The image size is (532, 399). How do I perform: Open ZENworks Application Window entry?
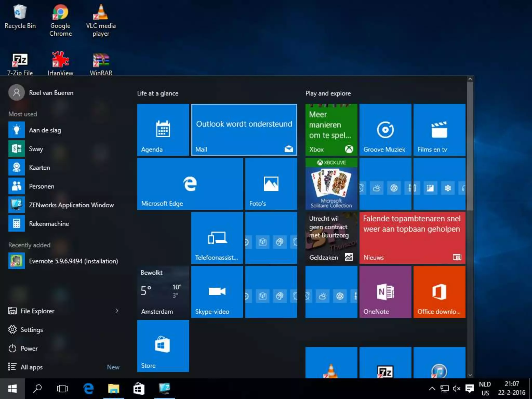click(x=65, y=204)
